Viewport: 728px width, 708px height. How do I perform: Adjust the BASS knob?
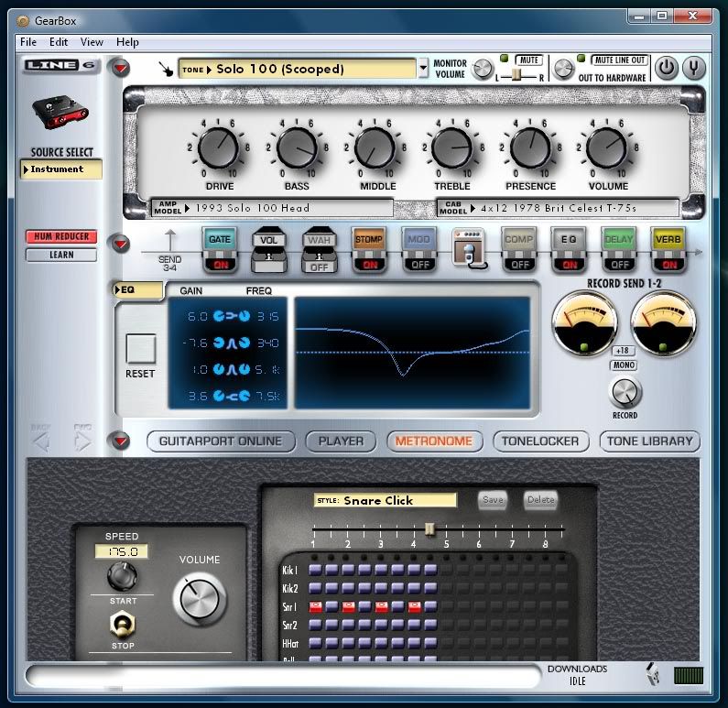pyautogui.click(x=297, y=148)
